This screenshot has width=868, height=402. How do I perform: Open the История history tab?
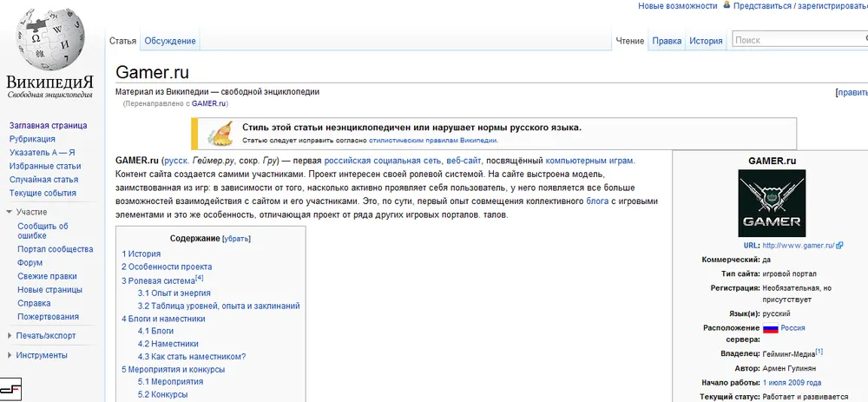tap(706, 41)
